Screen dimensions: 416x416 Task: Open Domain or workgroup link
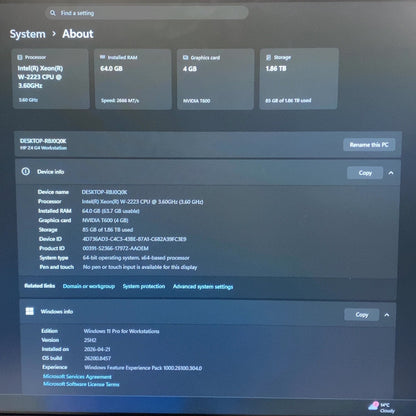pyautogui.click(x=89, y=286)
